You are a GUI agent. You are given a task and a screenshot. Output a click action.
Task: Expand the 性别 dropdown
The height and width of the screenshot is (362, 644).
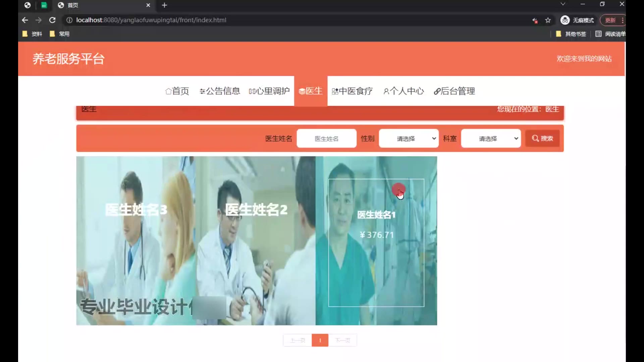pyautogui.click(x=409, y=138)
